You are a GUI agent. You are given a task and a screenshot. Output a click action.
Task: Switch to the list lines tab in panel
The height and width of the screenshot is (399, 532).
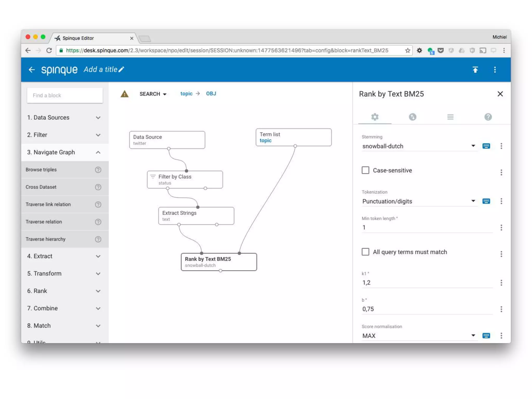pyautogui.click(x=450, y=117)
